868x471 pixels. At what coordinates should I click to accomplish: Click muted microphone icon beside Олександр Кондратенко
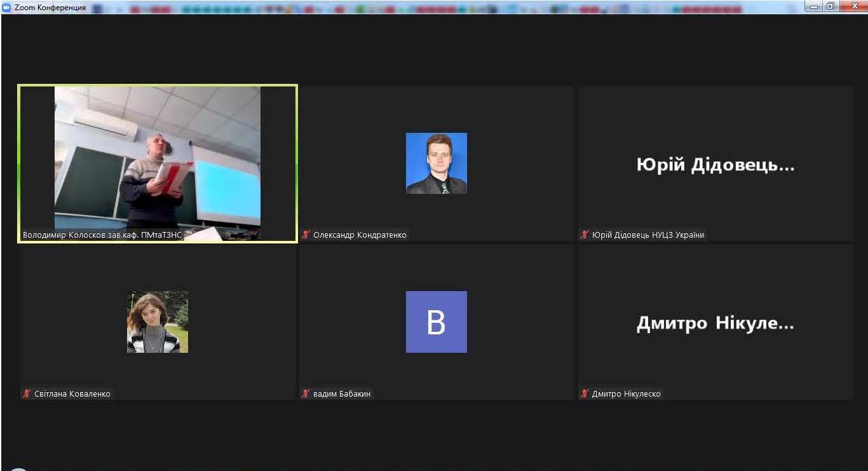click(306, 235)
